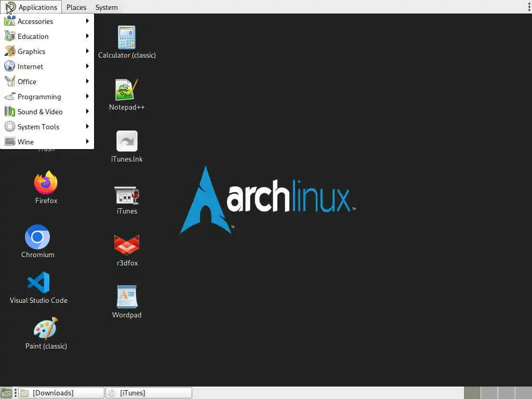Click the panel handle beside show desktop

pyautogui.click(x=15, y=393)
